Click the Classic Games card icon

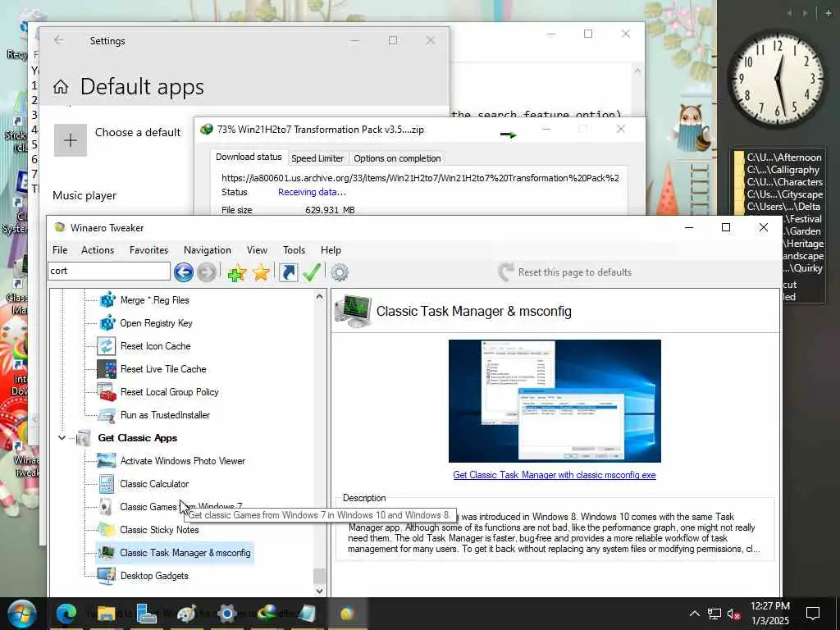(x=106, y=507)
